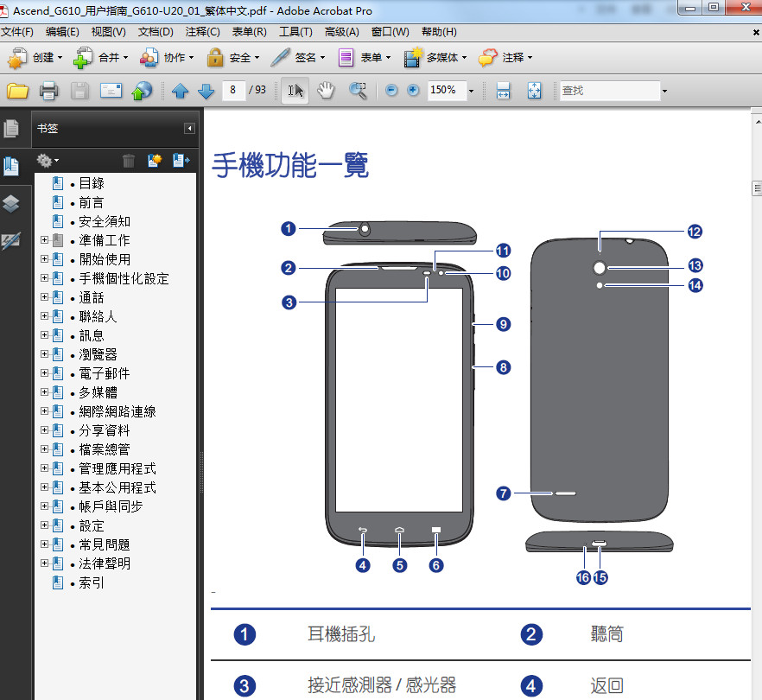The image size is (762, 700).
Task: Close the document with menu bar X
Action: (756, 33)
